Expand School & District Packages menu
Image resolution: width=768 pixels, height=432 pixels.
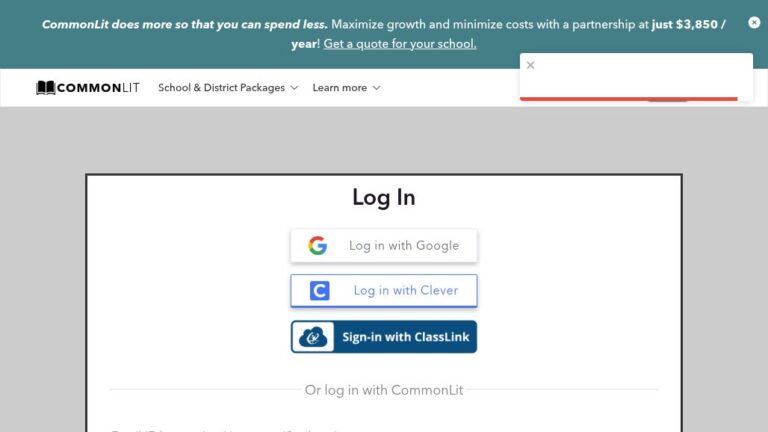pyautogui.click(x=228, y=88)
